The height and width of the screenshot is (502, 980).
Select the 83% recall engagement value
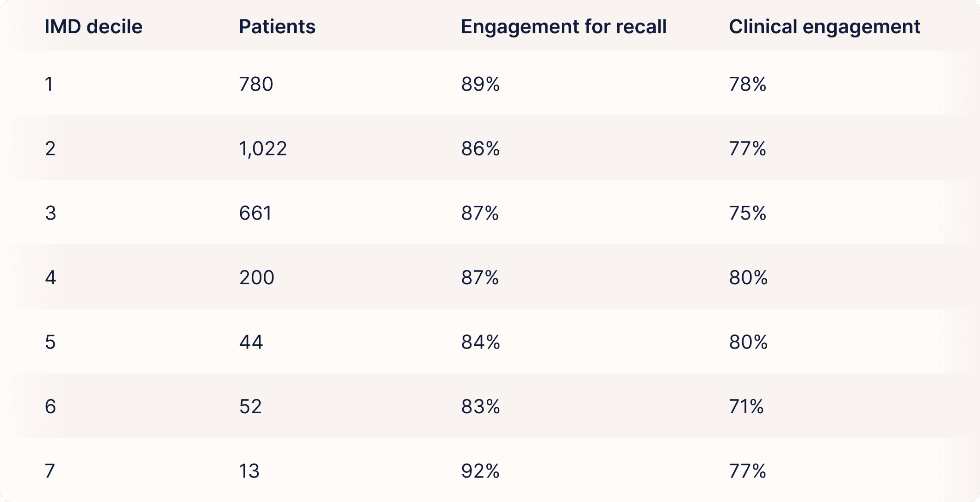tap(480, 407)
